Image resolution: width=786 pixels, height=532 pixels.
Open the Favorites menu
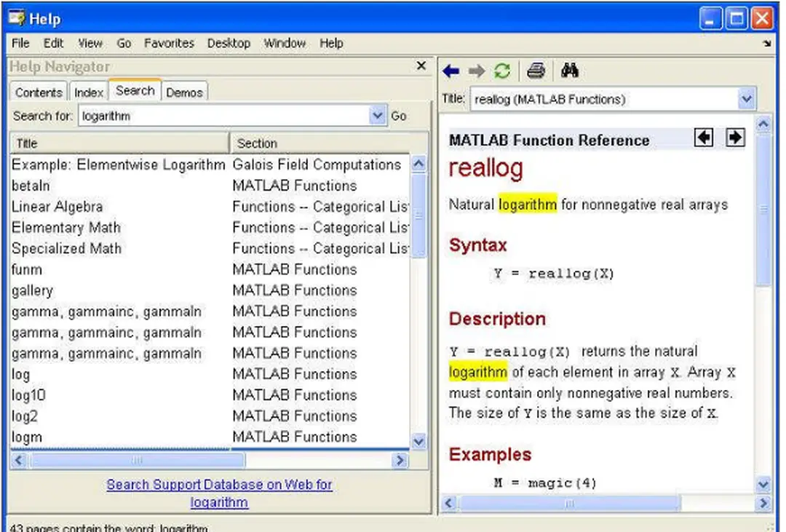169,44
